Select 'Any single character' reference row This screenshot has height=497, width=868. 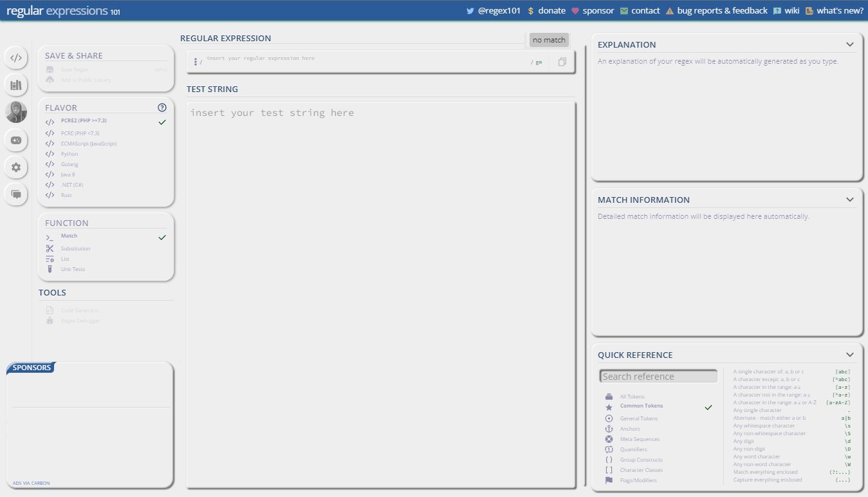point(792,410)
